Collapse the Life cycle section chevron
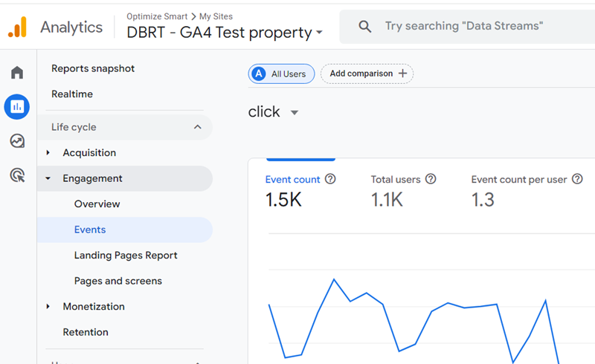 pyautogui.click(x=197, y=127)
